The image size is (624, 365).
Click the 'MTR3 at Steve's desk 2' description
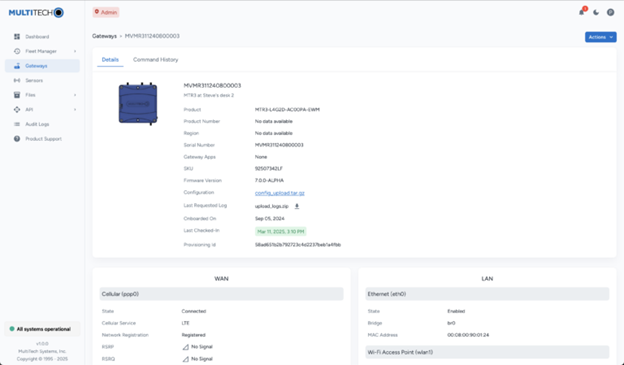[x=209, y=96]
